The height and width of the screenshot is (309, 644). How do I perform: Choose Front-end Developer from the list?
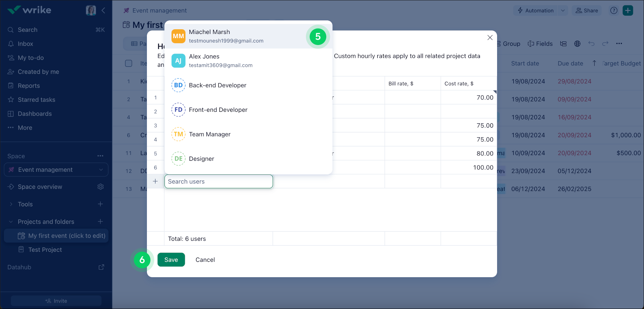point(248,110)
